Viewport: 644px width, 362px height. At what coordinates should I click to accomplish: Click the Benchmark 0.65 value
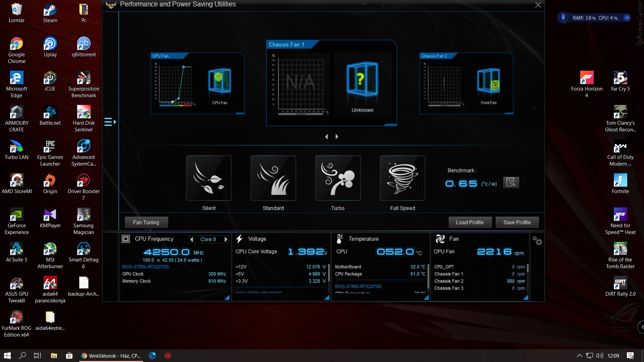(461, 184)
